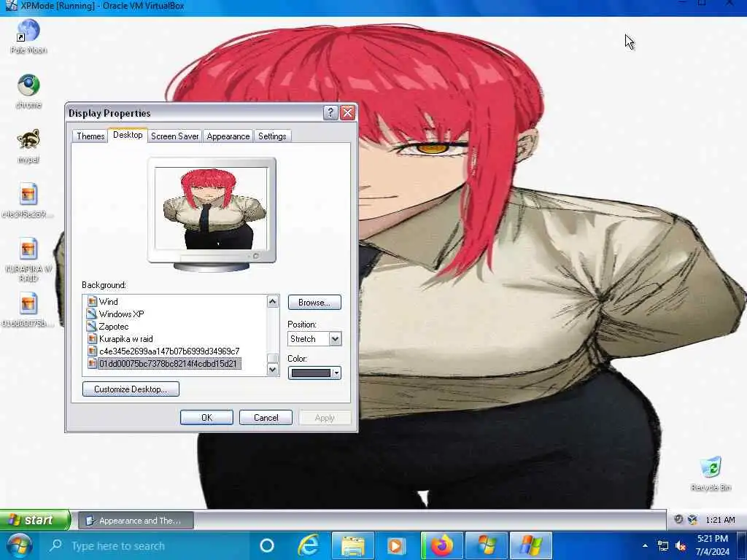Open the media player taskbar icon

coord(396,545)
